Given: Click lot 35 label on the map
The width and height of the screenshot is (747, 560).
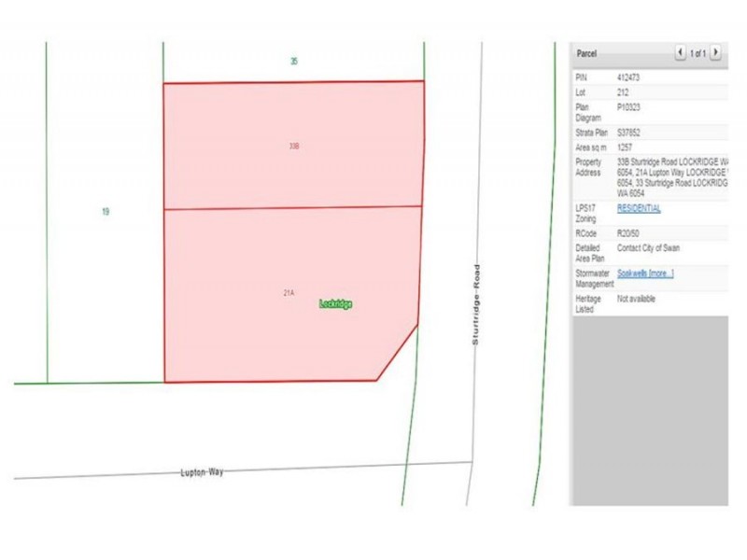Looking at the screenshot, I should (x=293, y=62).
